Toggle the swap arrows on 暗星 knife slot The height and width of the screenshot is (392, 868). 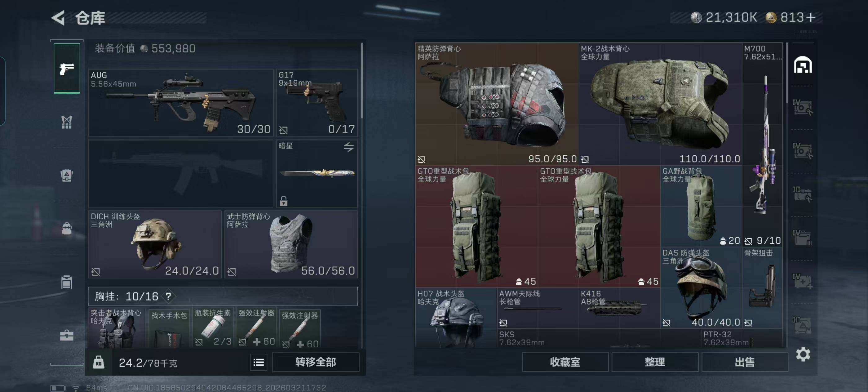(x=349, y=147)
